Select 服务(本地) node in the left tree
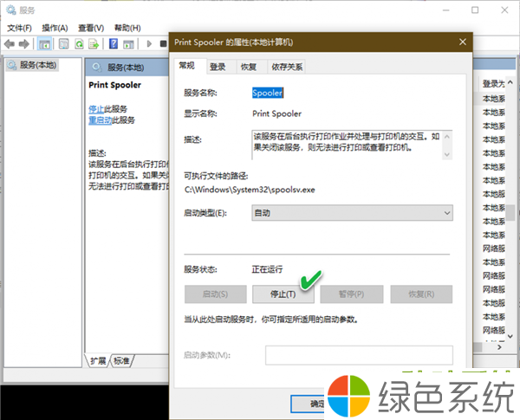Screen dimensions: 520x420 32,65
